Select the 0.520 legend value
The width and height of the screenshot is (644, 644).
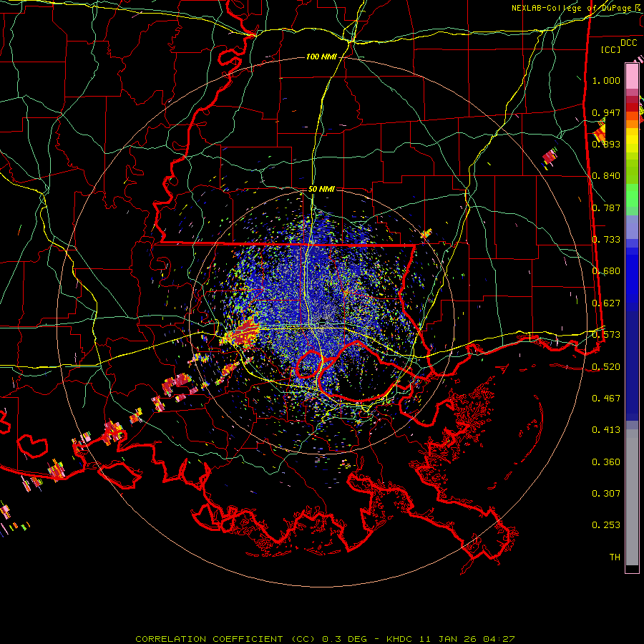pyautogui.click(x=606, y=367)
